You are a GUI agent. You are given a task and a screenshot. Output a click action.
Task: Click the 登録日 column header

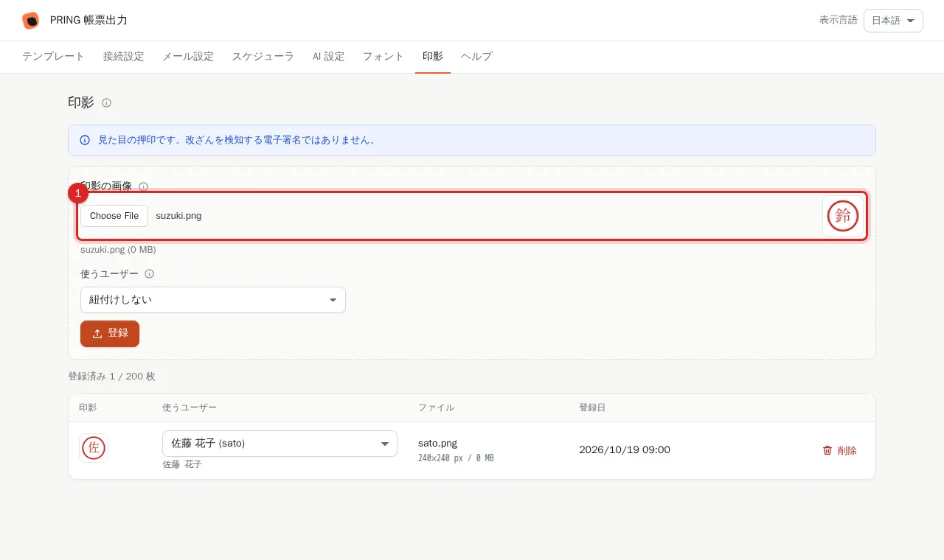pos(592,408)
